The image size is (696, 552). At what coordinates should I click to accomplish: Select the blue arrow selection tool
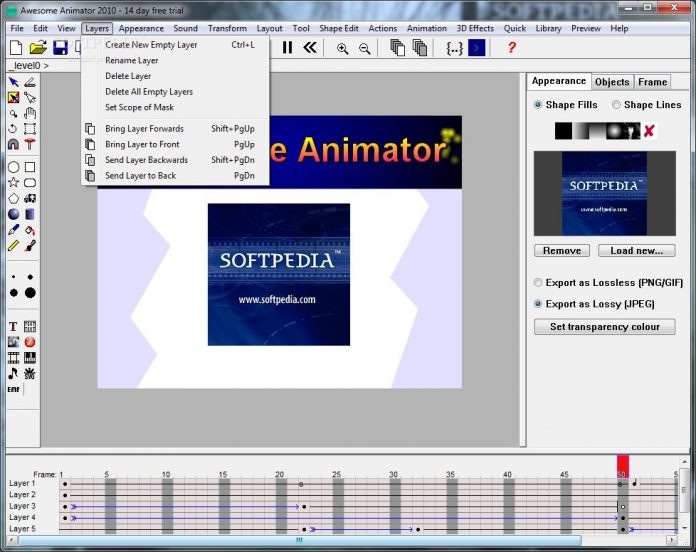(13, 82)
